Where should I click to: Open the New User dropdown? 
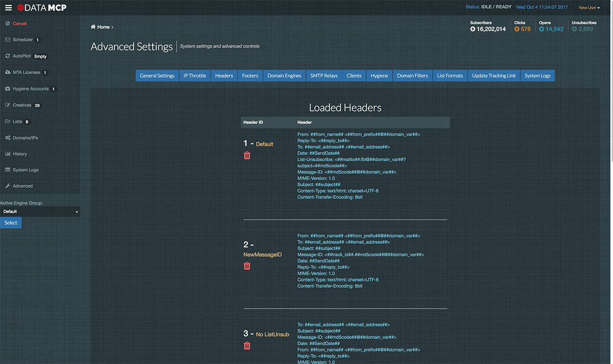(x=589, y=8)
